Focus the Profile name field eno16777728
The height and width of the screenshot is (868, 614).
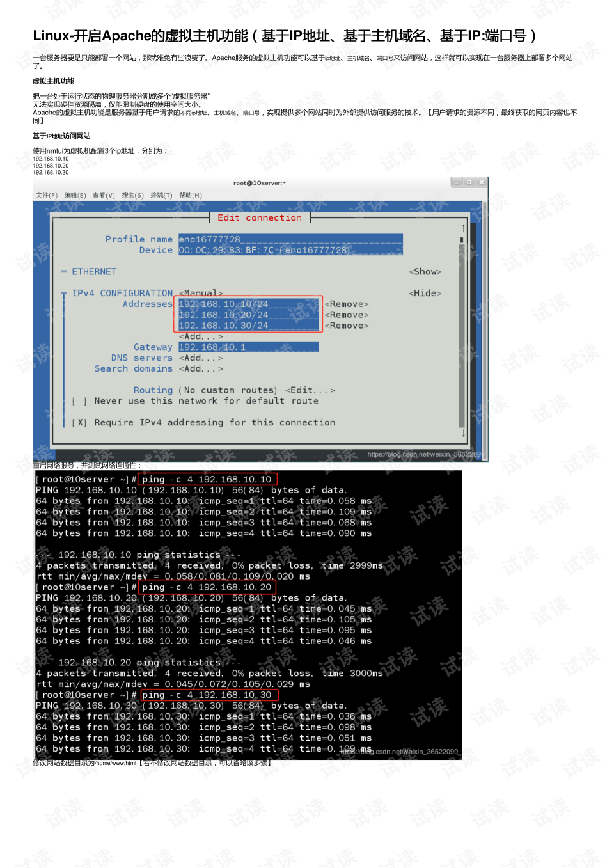(x=290, y=239)
